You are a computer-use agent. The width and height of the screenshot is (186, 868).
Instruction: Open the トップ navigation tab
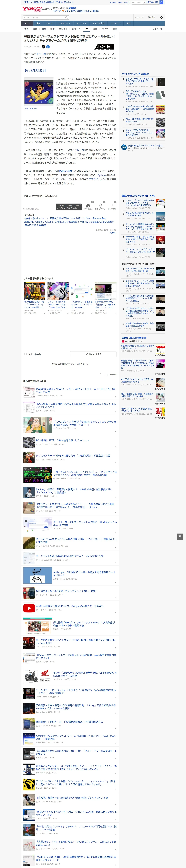[27, 24]
